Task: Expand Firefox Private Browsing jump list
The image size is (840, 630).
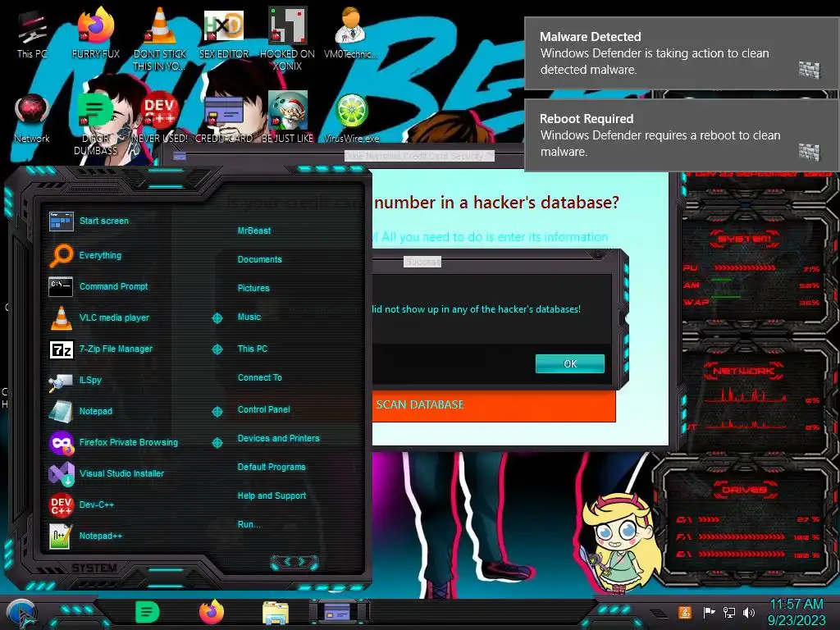Action: [217, 443]
